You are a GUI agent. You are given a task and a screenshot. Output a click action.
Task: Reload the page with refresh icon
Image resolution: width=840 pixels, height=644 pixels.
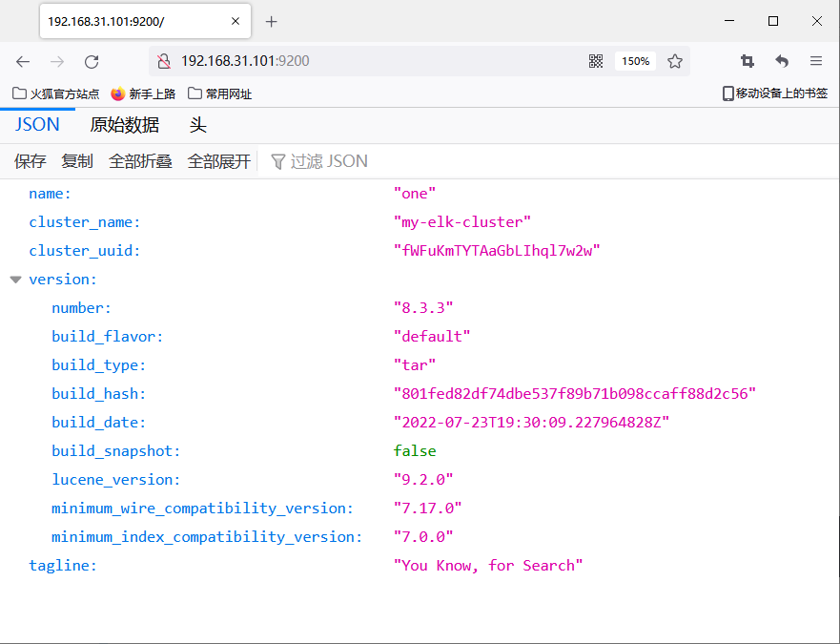92,61
